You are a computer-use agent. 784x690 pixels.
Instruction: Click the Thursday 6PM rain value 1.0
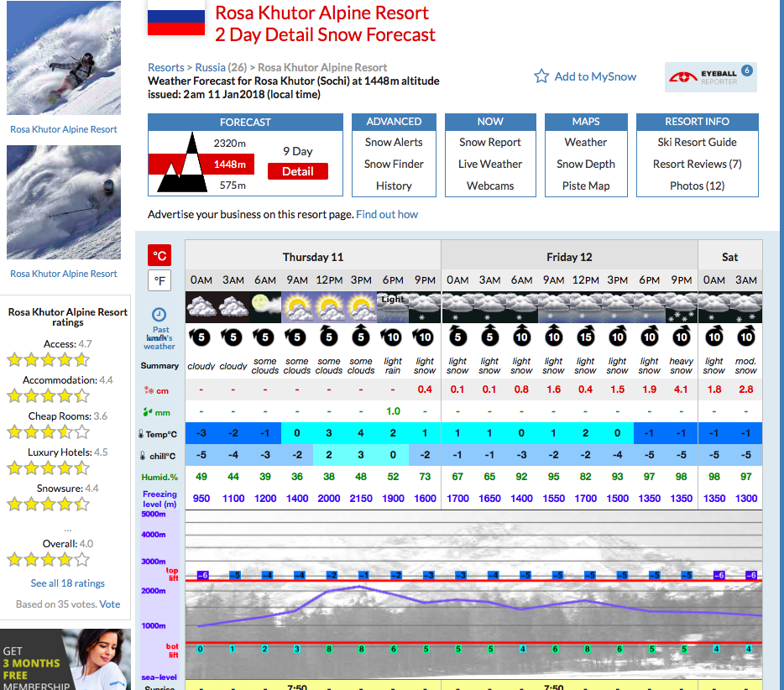(x=393, y=411)
